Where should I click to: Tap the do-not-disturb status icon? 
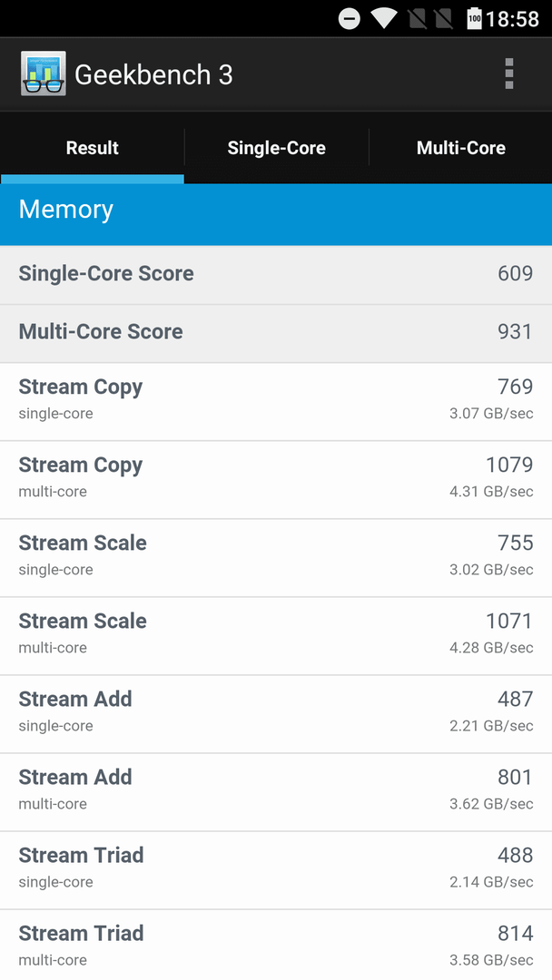(x=350, y=19)
